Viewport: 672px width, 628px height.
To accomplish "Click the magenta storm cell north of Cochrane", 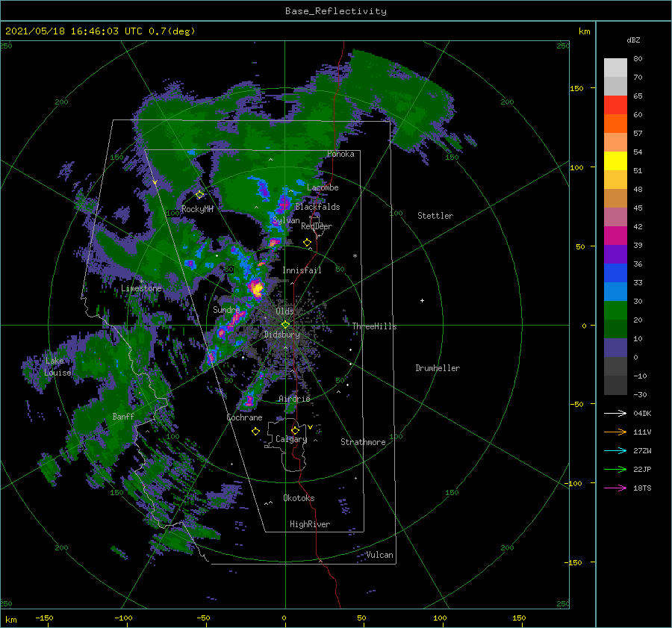I will coord(249,401).
